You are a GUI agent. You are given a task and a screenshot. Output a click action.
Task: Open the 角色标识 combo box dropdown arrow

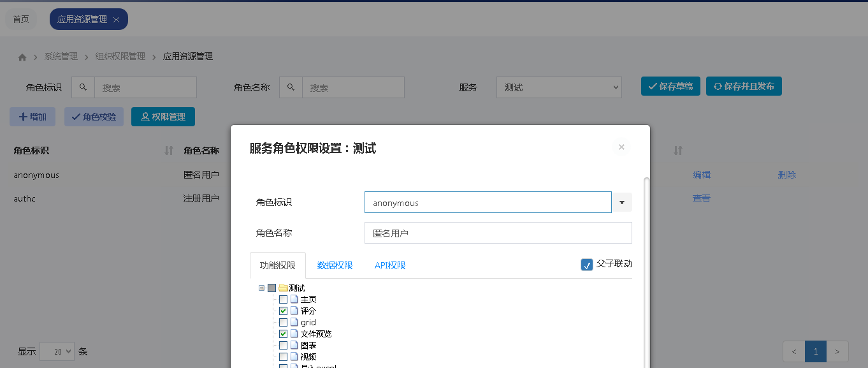622,202
